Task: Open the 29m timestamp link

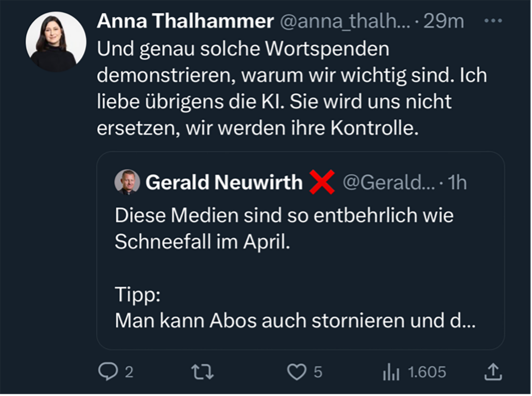Action: click(444, 21)
